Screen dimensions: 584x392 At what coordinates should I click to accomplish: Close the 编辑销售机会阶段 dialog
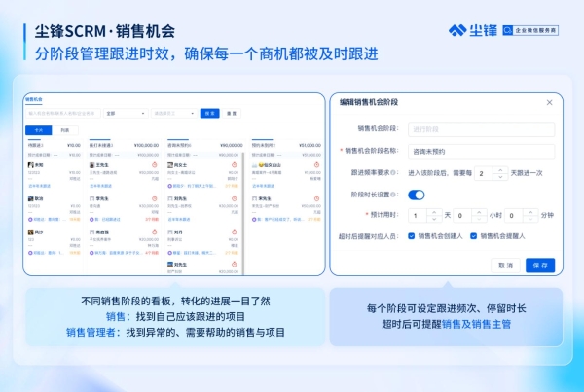tap(549, 102)
